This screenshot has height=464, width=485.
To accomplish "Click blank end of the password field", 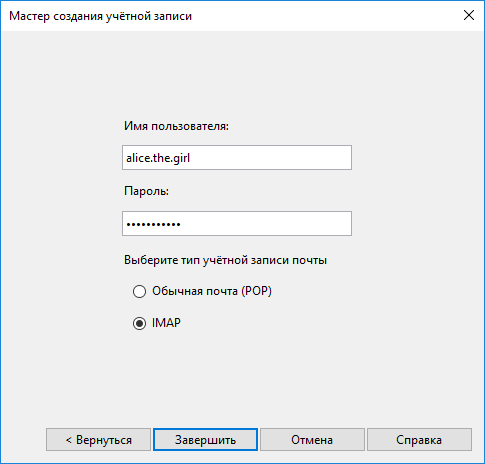I will 267,224.
